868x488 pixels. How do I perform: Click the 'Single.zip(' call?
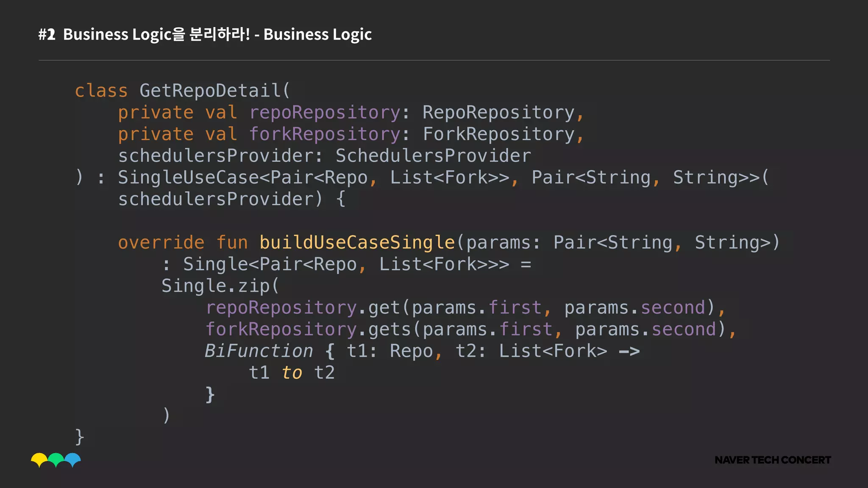pyautogui.click(x=220, y=286)
